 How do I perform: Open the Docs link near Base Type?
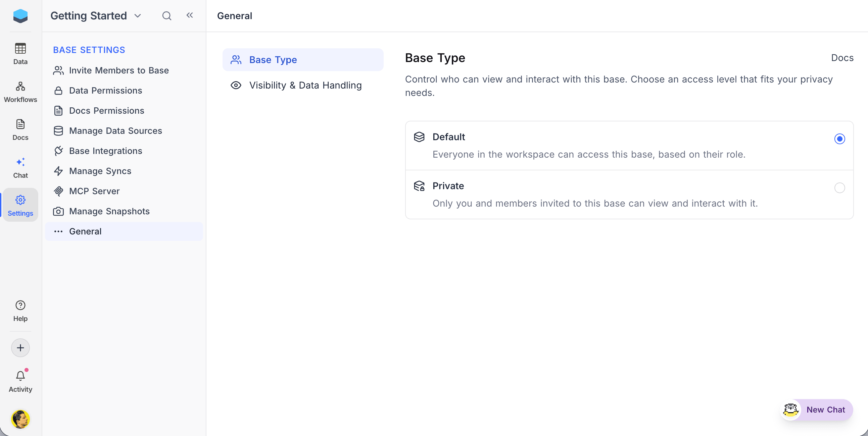pyautogui.click(x=842, y=58)
